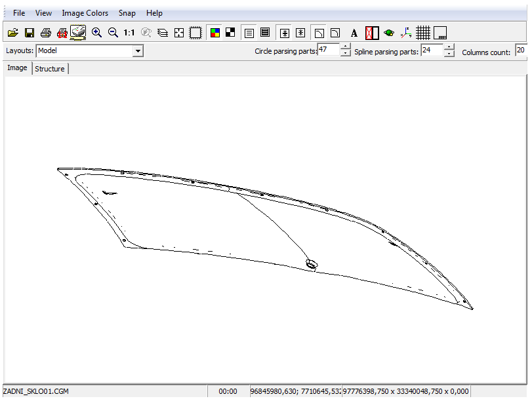532x405 pixels.
Task: Click the second, bolder lined-page icon
Action: coord(265,33)
